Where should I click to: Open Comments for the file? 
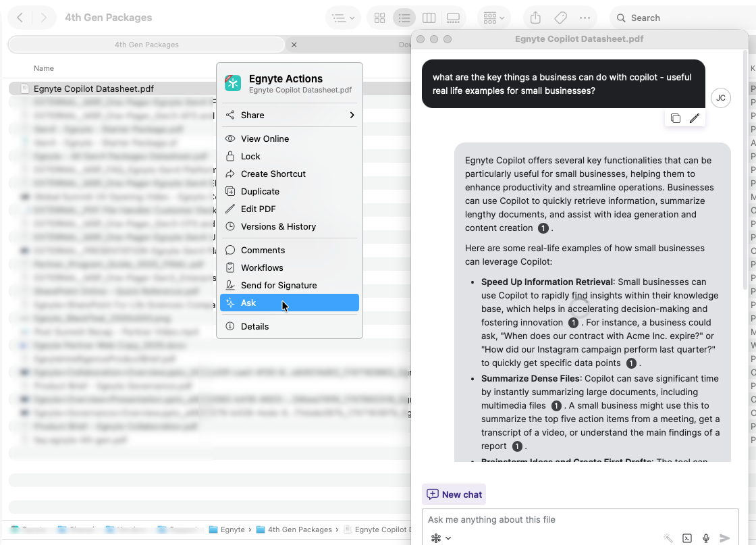(290, 251)
